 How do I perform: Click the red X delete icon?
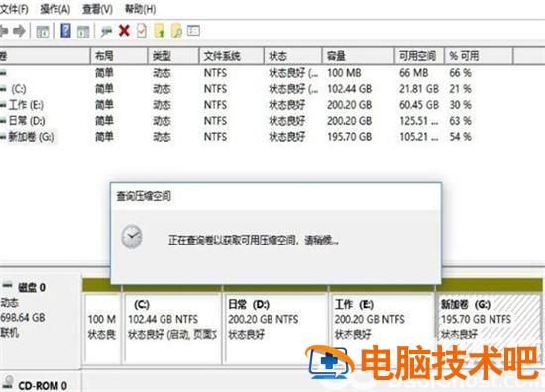[124, 31]
